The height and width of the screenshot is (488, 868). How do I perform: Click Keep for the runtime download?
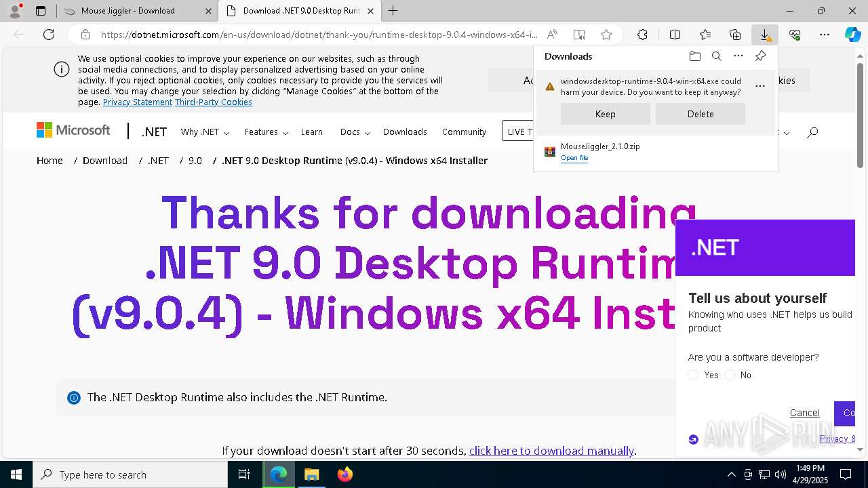coord(605,114)
